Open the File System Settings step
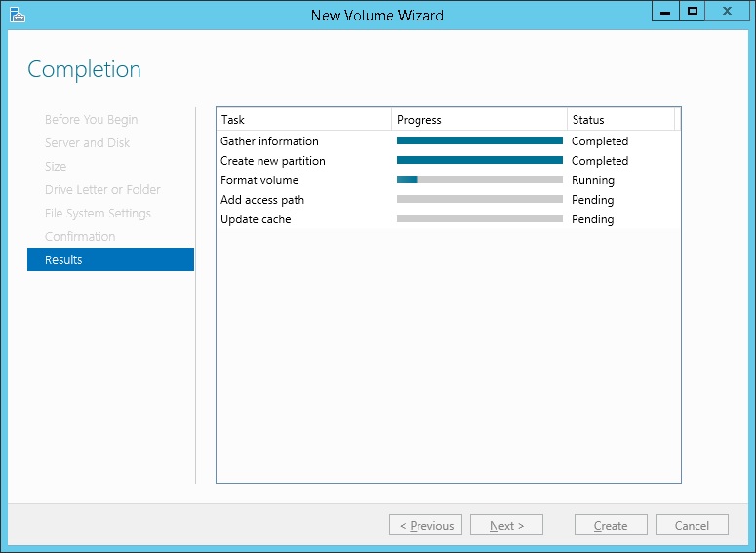The image size is (756, 553). coord(98,213)
